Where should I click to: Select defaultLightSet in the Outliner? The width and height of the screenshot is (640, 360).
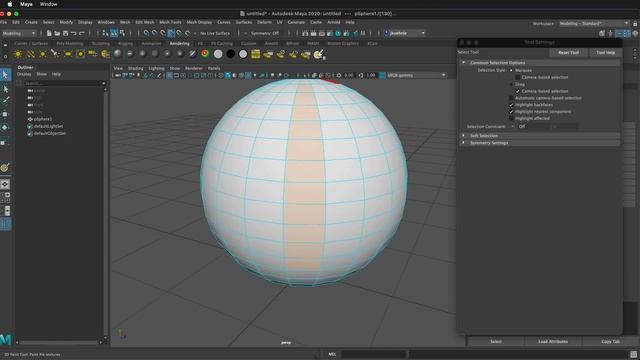coord(48,126)
